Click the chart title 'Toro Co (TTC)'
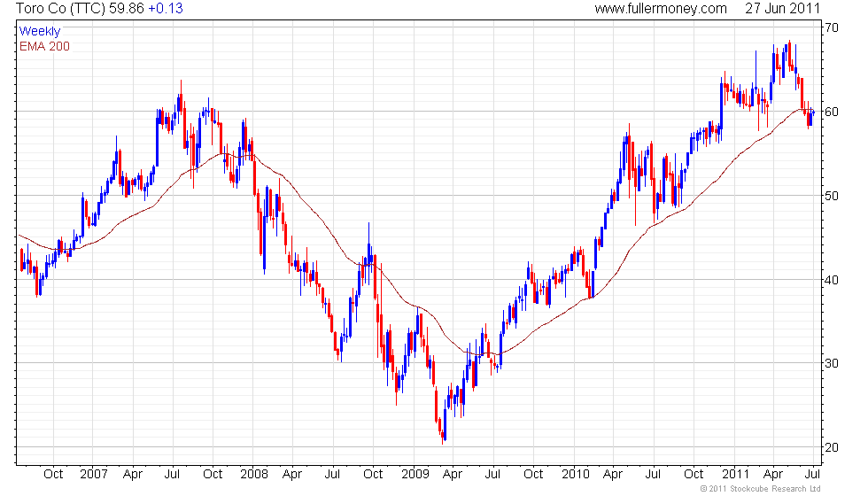Viewport: 868px width, 496px height. coord(61,8)
